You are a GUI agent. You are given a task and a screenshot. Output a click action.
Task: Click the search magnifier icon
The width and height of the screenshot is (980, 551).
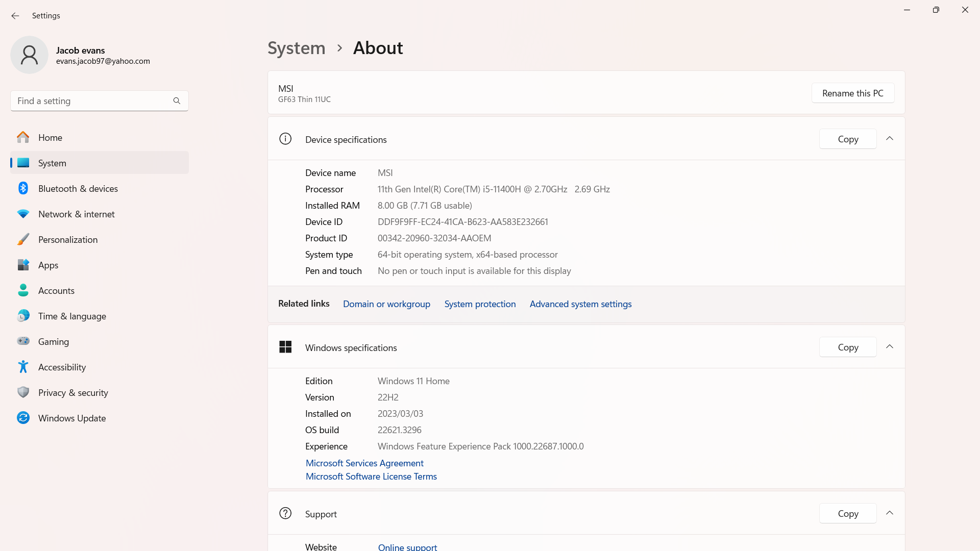tap(177, 101)
